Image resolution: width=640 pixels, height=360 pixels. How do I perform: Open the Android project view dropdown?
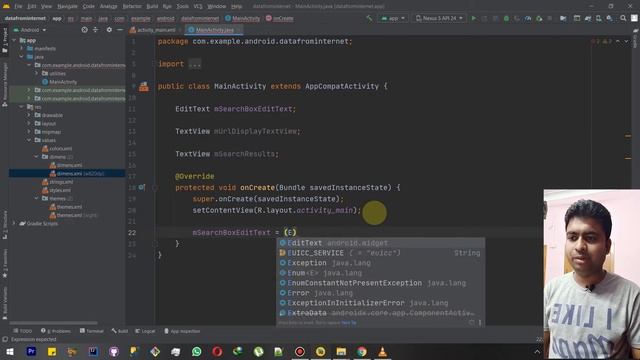(x=30, y=30)
